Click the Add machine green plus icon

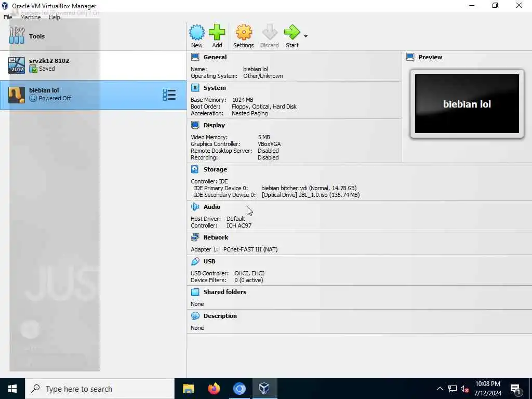click(x=217, y=32)
